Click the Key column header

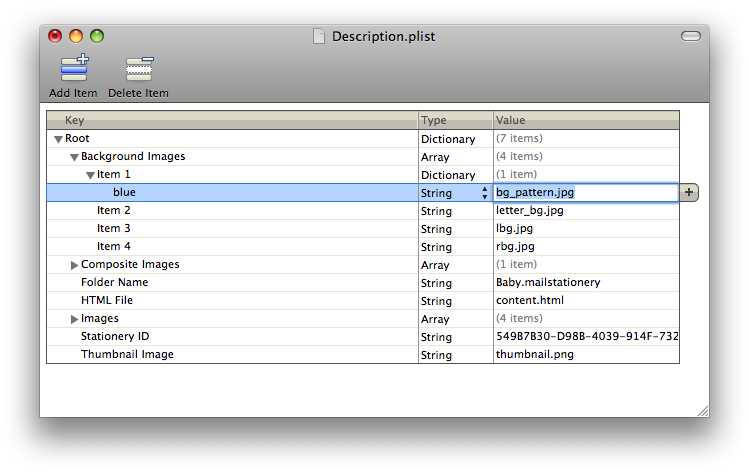coord(232,120)
